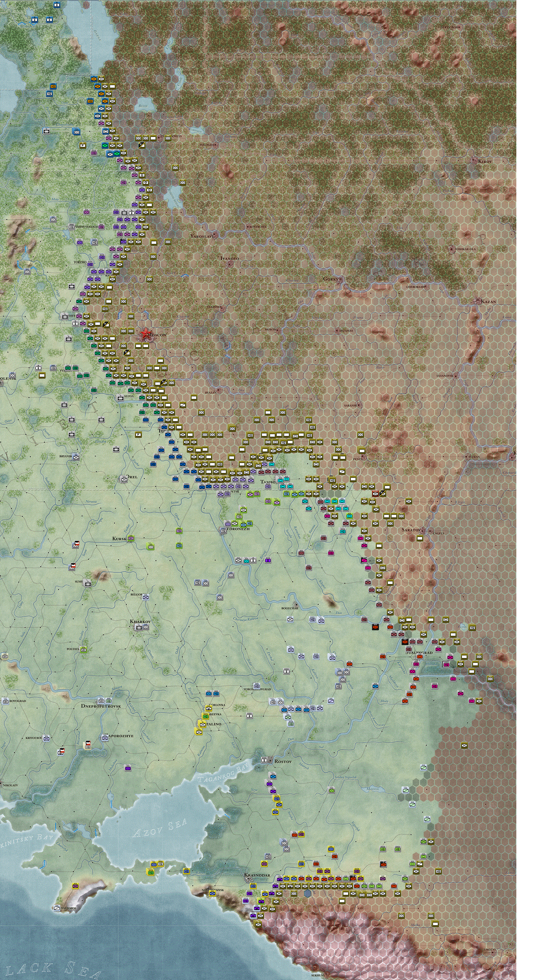This screenshot has width=533, height=980.
Task: Click the Ulyanovsk city label
Action: [x=445, y=376]
